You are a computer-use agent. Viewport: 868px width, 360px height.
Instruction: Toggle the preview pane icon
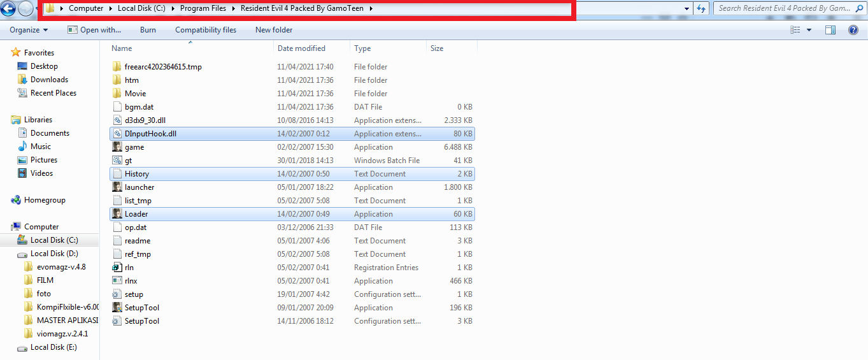click(x=830, y=30)
